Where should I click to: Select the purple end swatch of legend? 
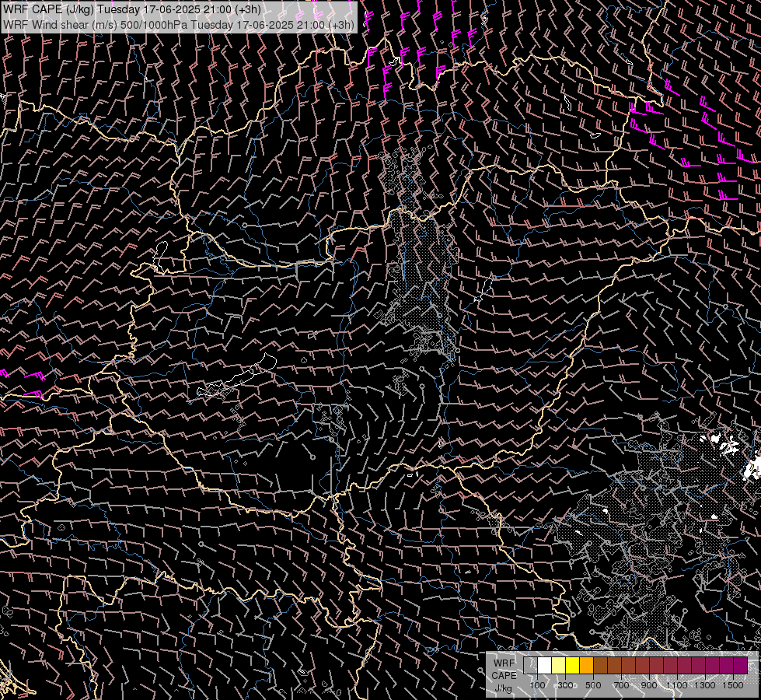pyautogui.click(x=741, y=666)
